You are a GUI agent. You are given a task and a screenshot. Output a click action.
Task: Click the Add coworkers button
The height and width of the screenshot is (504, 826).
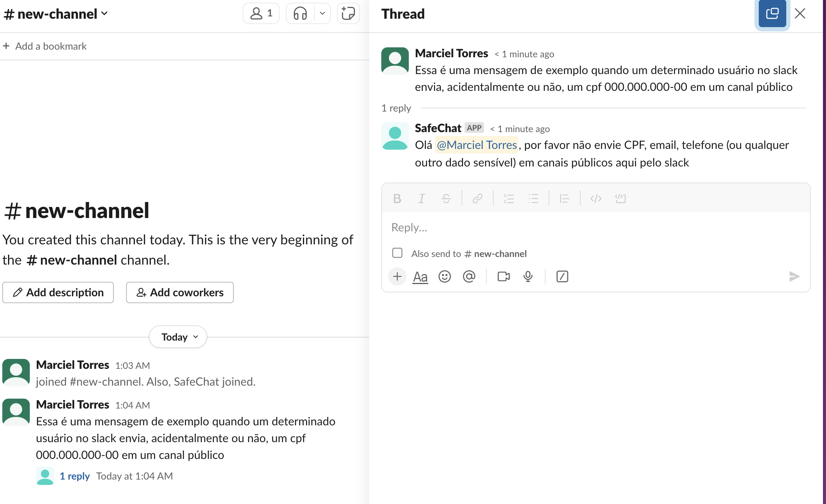pyautogui.click(x=179, y=292)
